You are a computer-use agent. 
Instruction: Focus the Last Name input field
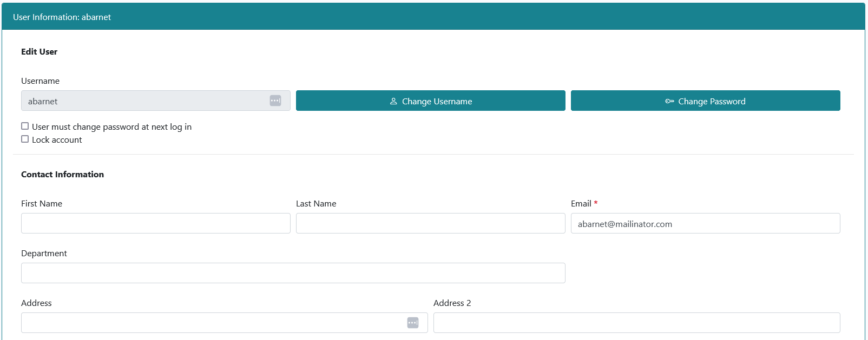pos(431,223)
